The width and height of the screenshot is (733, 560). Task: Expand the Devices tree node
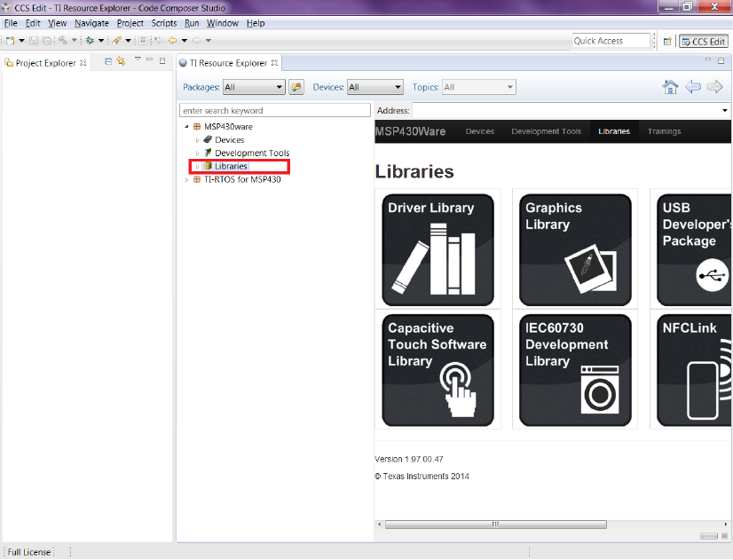(197, 139)
